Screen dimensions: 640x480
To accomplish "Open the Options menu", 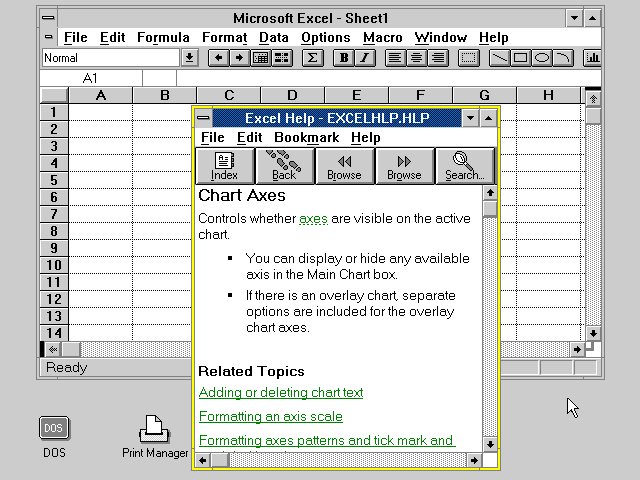I will click(326, 38).
